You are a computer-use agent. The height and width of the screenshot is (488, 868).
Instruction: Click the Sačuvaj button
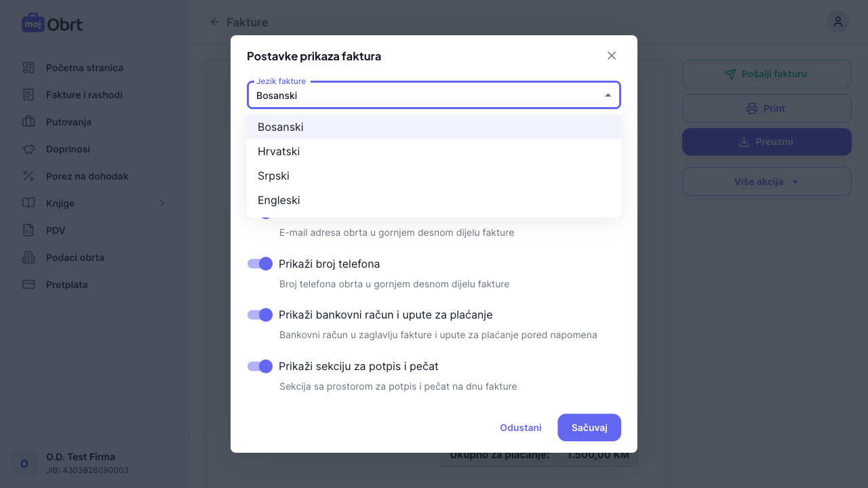(589, 428)
